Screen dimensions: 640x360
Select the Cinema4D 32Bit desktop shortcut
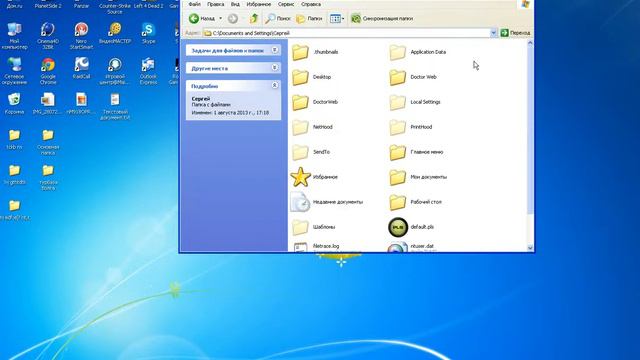(48, 36)
